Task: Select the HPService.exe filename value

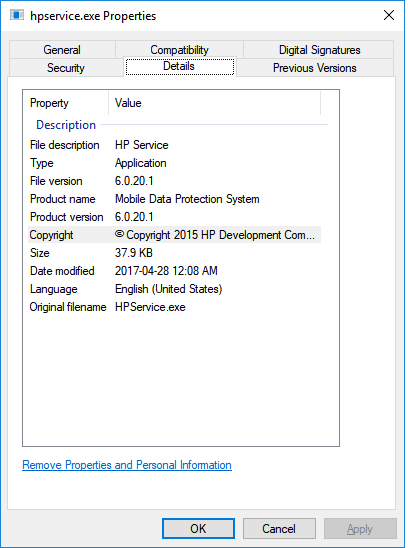Action: pyautogui.click(x=150, y=307)
